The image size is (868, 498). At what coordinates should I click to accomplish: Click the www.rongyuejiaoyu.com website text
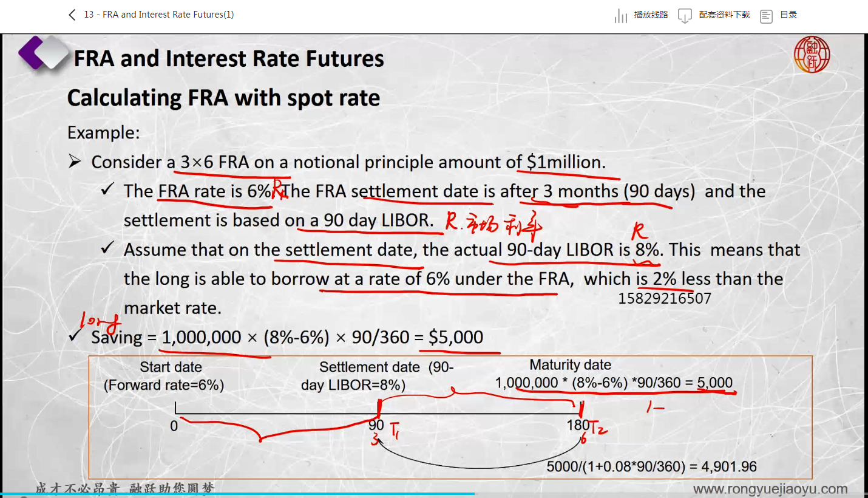pos(770,489)
